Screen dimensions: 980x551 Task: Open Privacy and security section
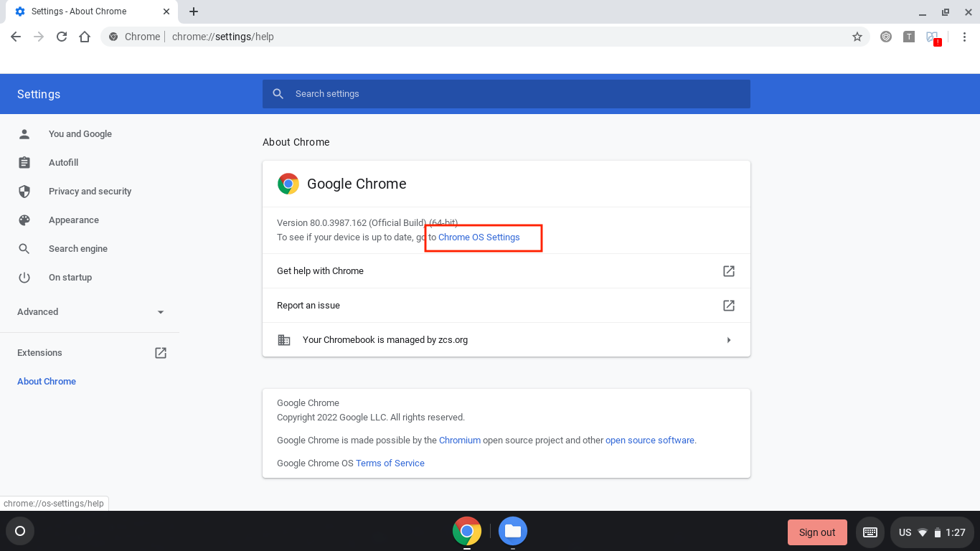pos(90,192)
